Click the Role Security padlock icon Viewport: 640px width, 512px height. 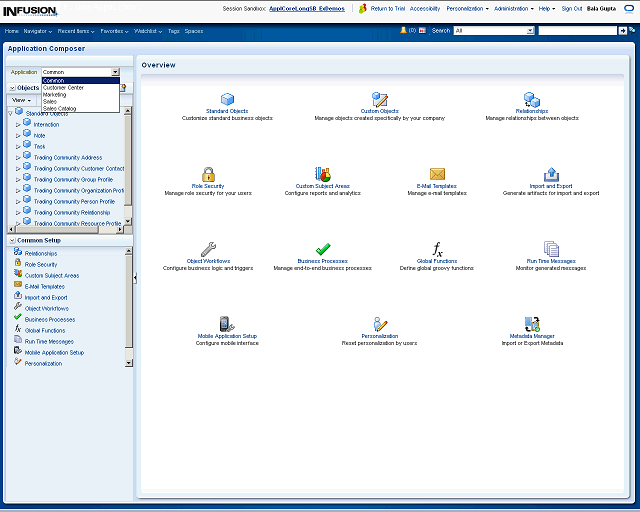[x=208, y=174]
